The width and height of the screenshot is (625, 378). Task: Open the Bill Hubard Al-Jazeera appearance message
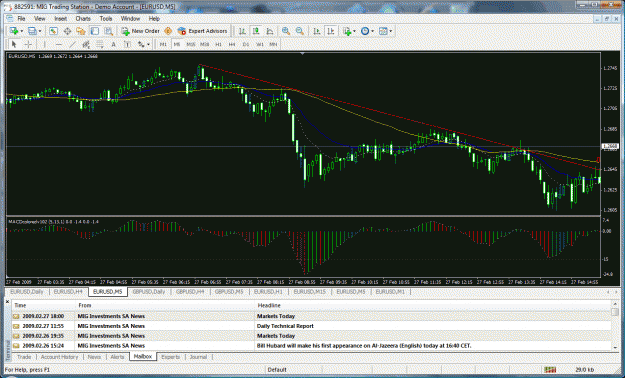[x=311, y=346]
